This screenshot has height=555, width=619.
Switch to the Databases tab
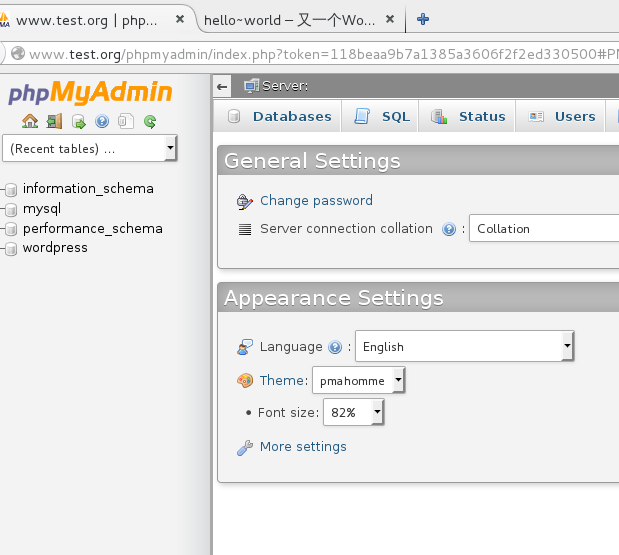click(278, 116)
